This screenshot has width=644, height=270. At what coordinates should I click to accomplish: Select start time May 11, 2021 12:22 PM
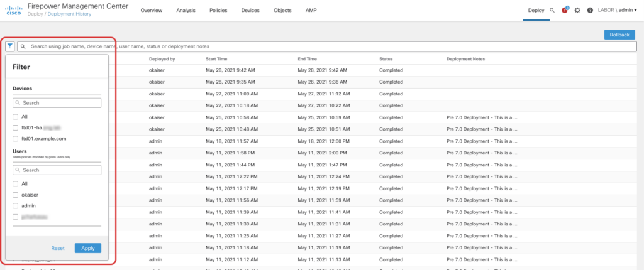tap(231, 176)
